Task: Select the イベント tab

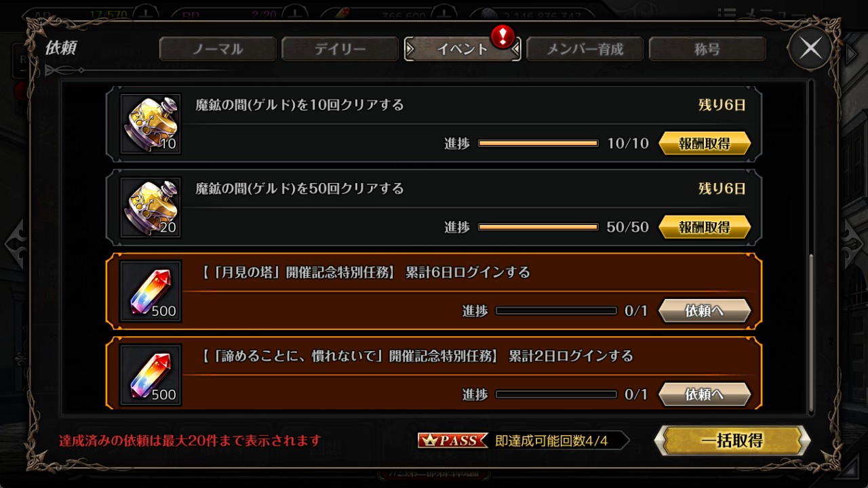Action: (462, 49)
